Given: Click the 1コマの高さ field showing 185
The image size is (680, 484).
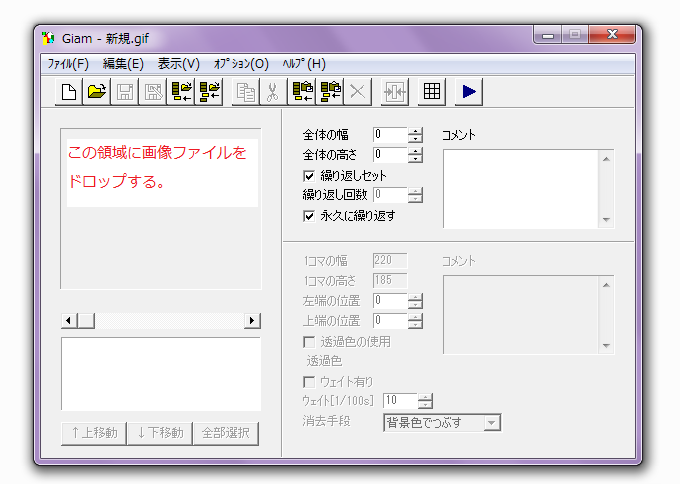Looking at the screenshot, I should tap(390, 281).
